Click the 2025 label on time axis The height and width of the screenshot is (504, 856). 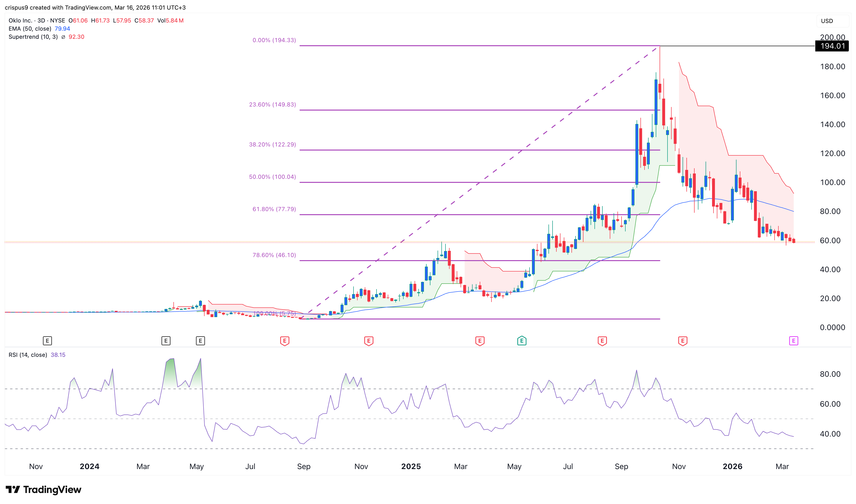411,466
